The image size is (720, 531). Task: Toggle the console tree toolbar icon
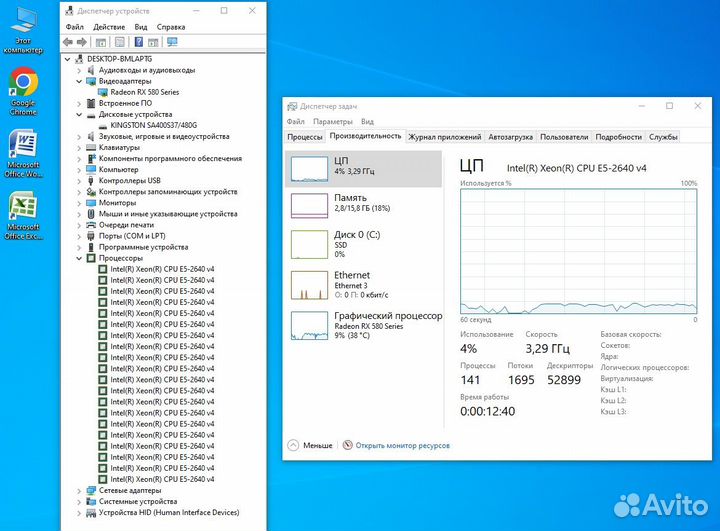(101, 42)
